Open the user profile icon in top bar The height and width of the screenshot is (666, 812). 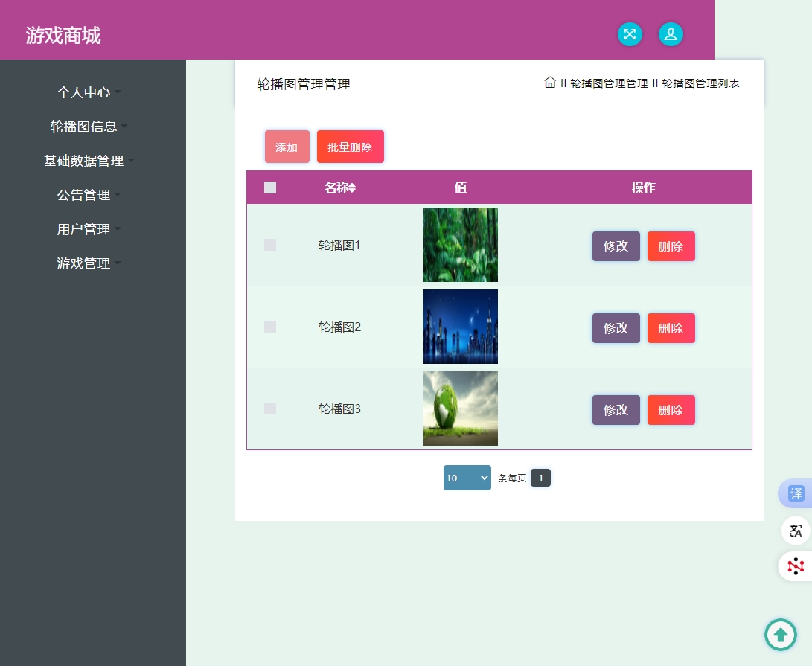click(x=671, y=34)
